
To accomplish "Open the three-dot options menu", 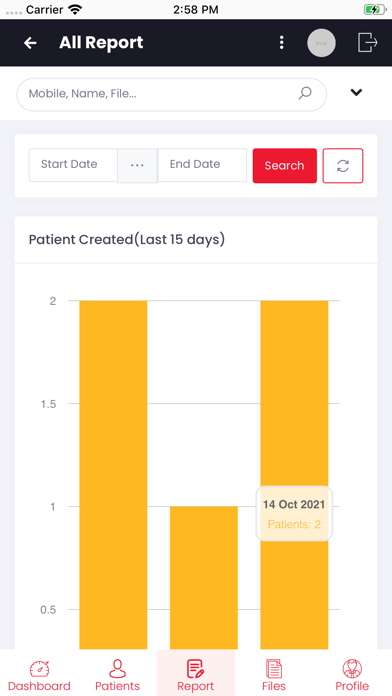I will point(281,43).
